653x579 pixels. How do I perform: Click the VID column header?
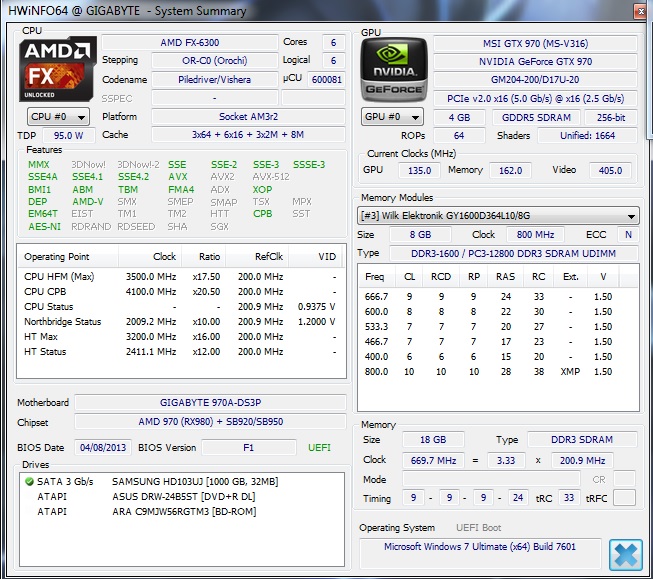point(316,257)
